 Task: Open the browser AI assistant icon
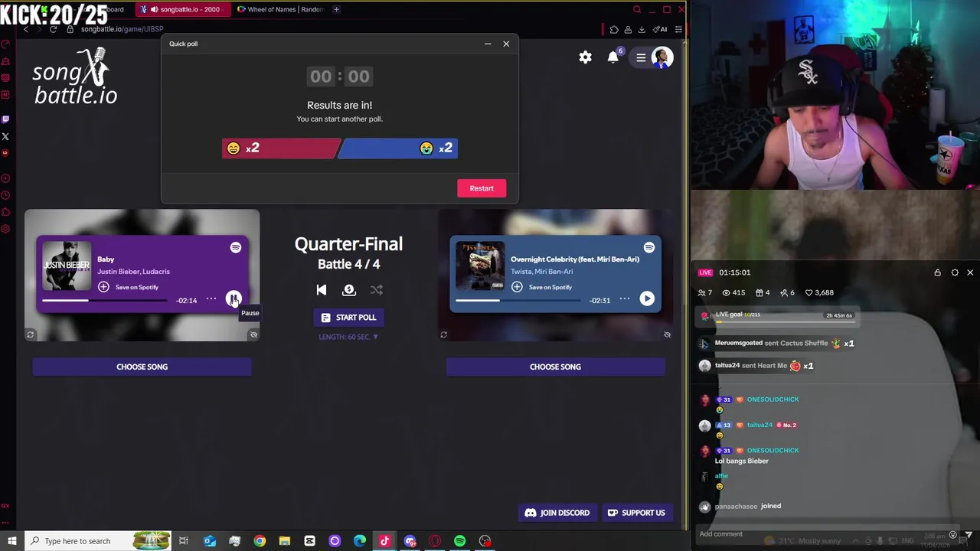tap(659, 29)
